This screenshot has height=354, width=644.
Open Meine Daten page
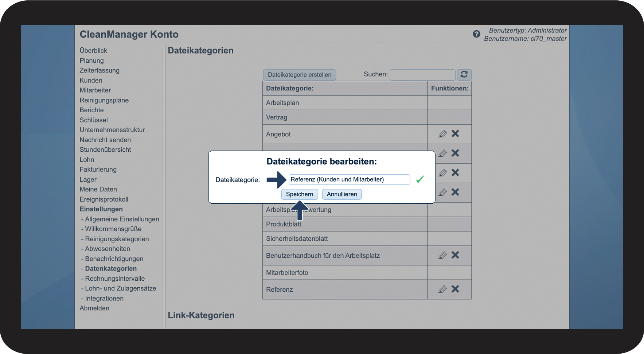[x=98, y=189]
